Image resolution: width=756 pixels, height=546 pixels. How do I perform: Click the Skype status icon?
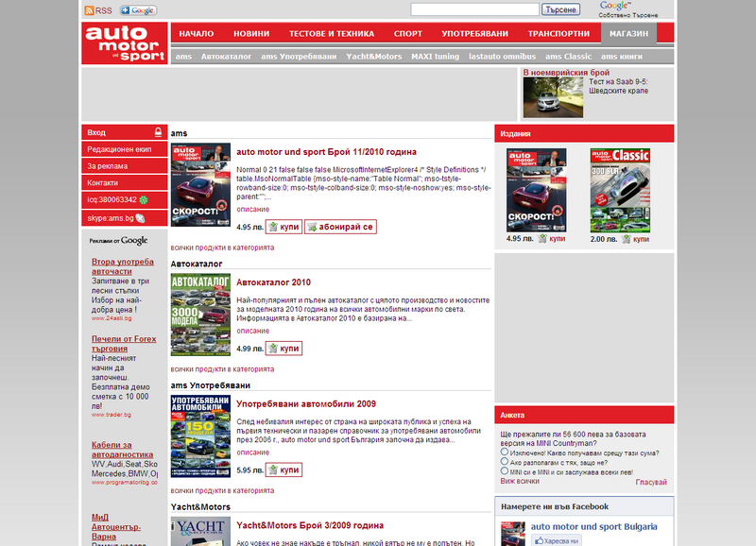coord(140,218)
